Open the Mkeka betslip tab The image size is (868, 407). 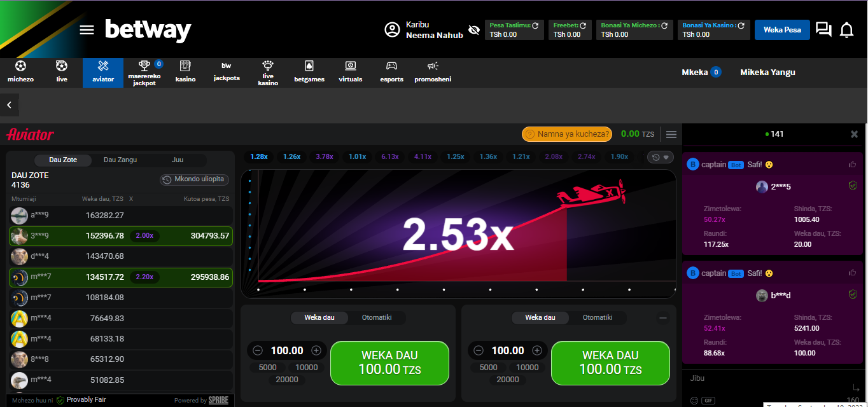701,72
